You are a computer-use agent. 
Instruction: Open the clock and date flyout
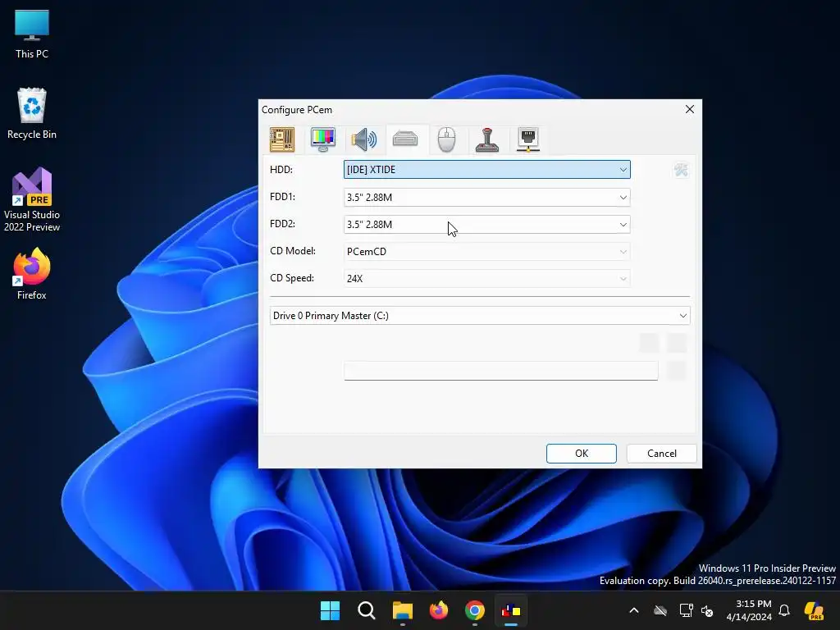click(x=748, y=610)
